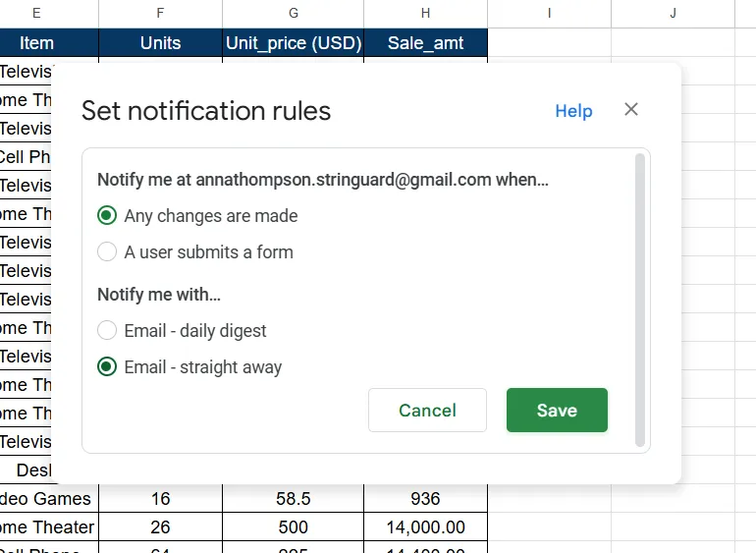This screenshot has height=553, width=756.
Task: Click the 'Item' header cell
Action: tap(49, 43)
